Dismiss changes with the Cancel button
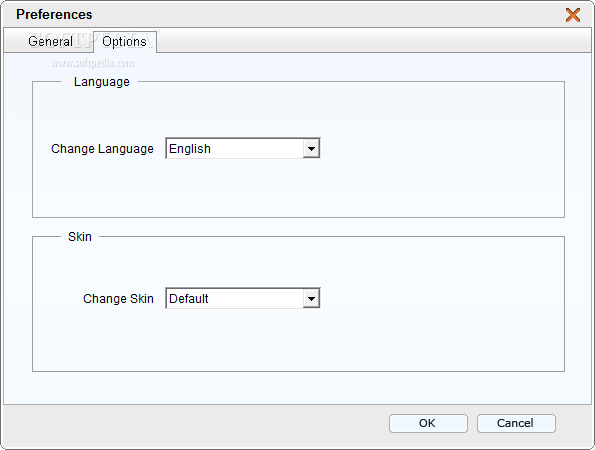Image resolution: width=595 pixels, height=450 pixels. pyautogui.click(x=516, y=423)
